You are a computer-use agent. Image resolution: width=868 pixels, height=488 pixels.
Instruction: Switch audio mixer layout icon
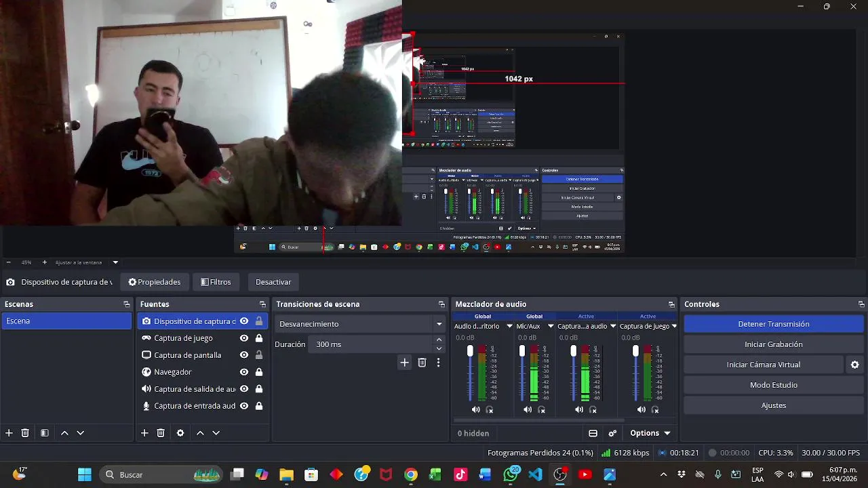(x=593, y=433)
